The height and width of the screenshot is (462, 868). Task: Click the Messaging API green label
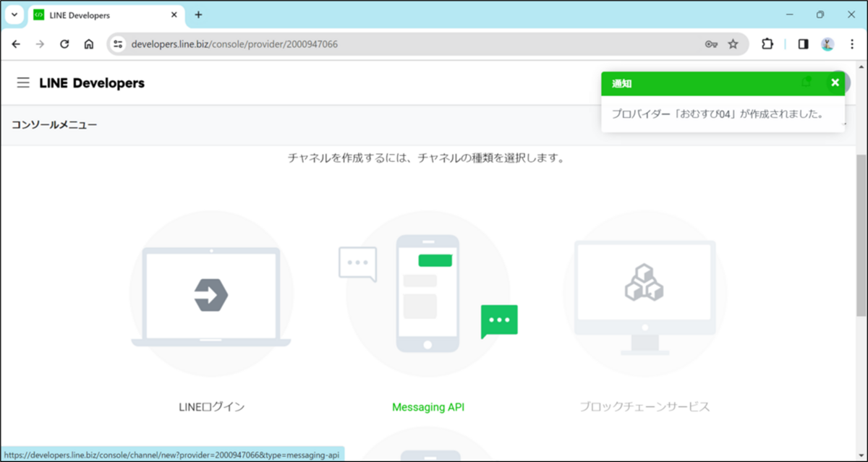(x=428, y=407)
